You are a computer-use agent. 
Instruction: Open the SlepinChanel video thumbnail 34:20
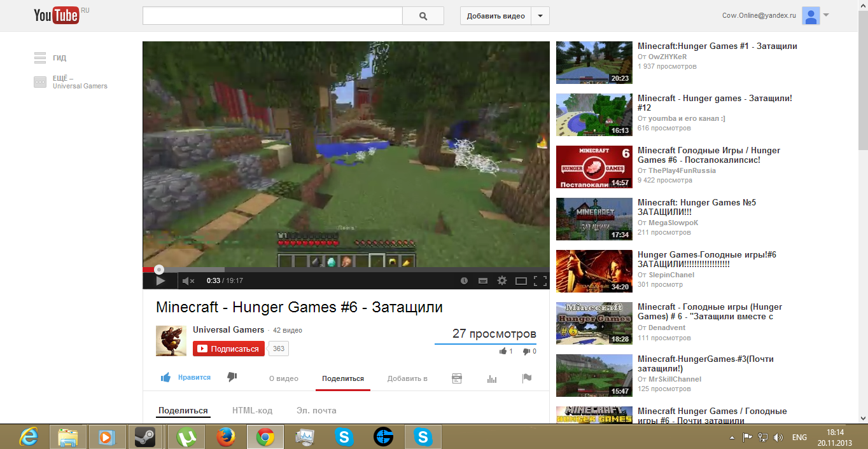click(x=594, y=271)
